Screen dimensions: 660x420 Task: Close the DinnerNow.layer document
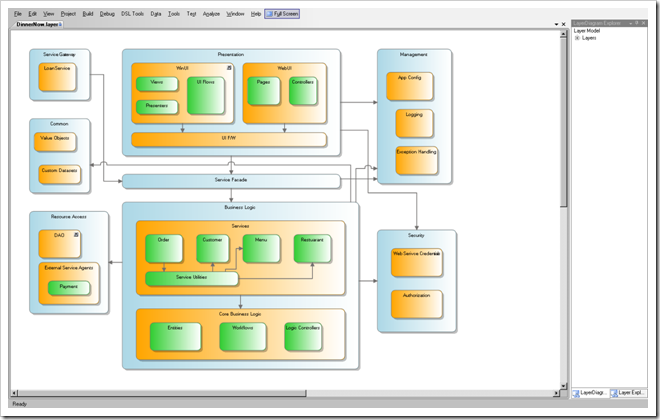point(564,24)
